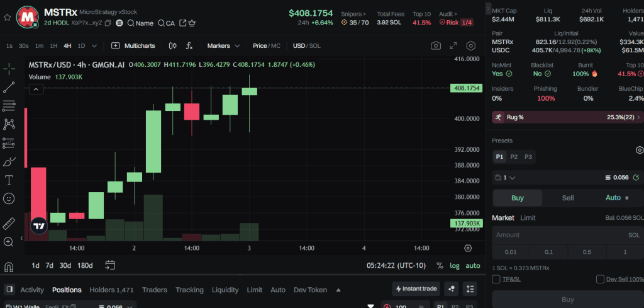Expand the chart to fullscreen
The width and height of the screenshot is (644, 308).
coord(453,45)
